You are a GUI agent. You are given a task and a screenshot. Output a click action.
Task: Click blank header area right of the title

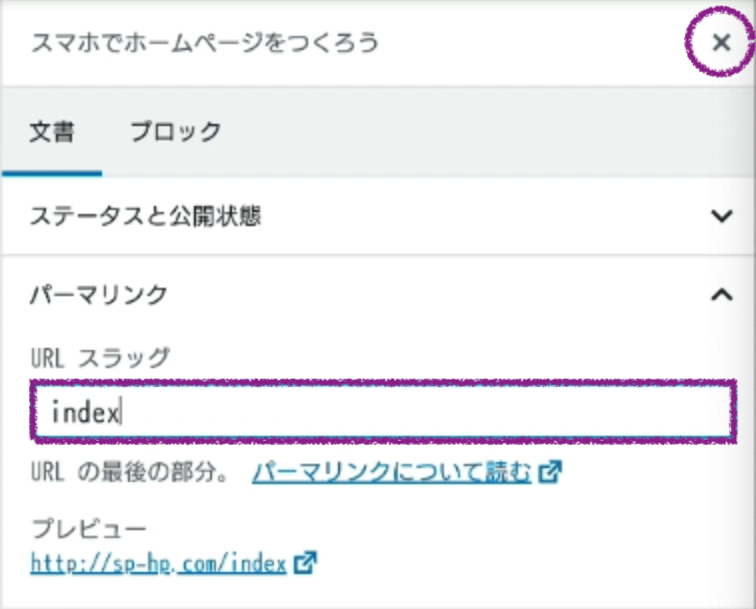pos(530,43)
